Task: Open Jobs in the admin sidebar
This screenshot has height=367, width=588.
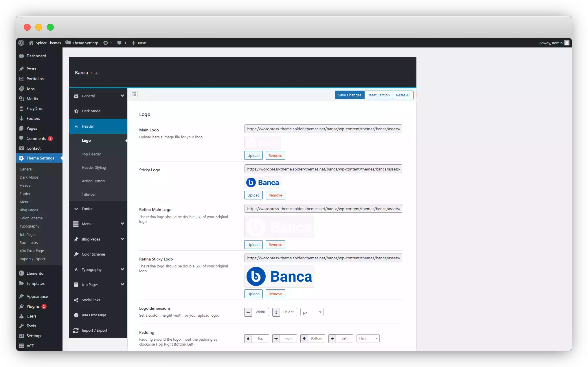Action: tap(39, 89)
